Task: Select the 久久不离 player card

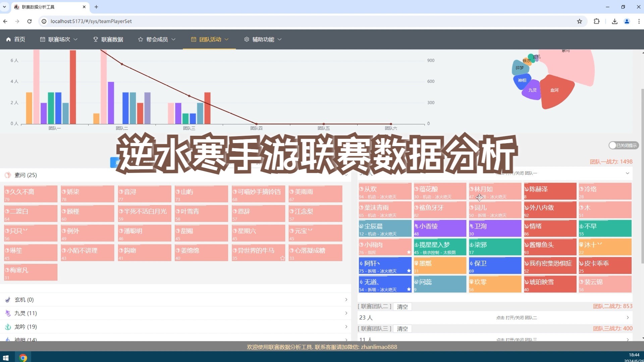Action: pyautogui.click(x=31, y=194)
